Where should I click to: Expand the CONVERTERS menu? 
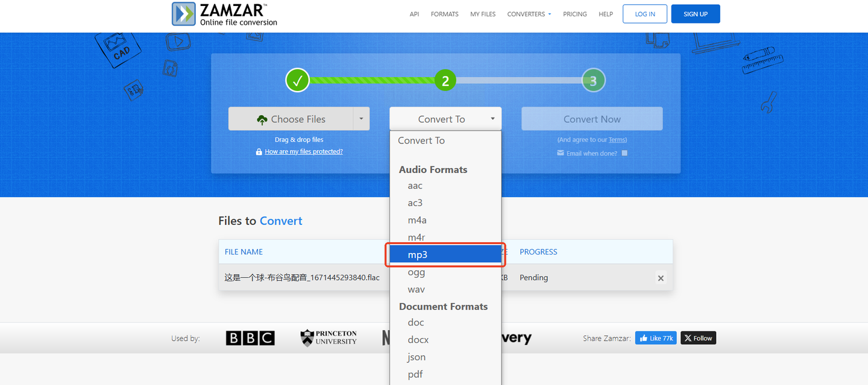click(x=529, y=14)
